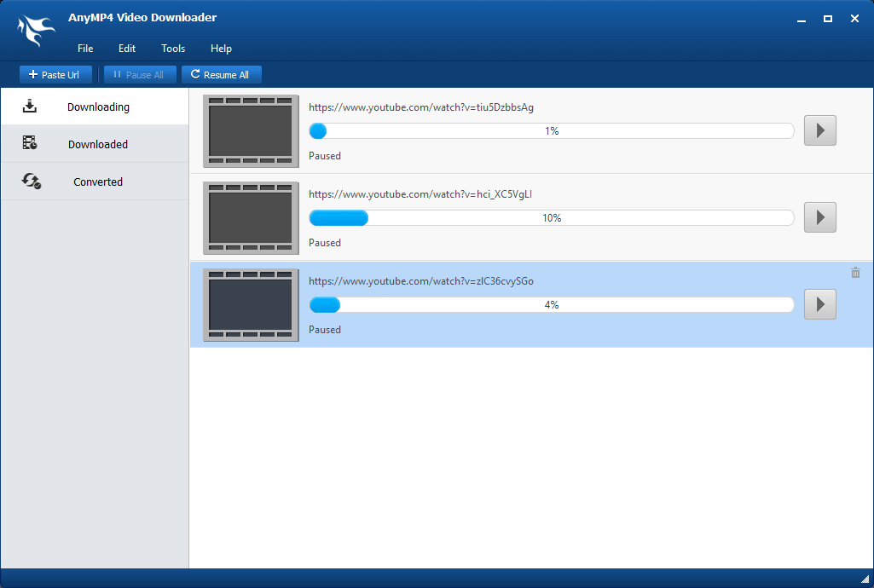The height and width of the screenshot is (588, 874).
Task: Open the File menu
Action: [84, 49]
